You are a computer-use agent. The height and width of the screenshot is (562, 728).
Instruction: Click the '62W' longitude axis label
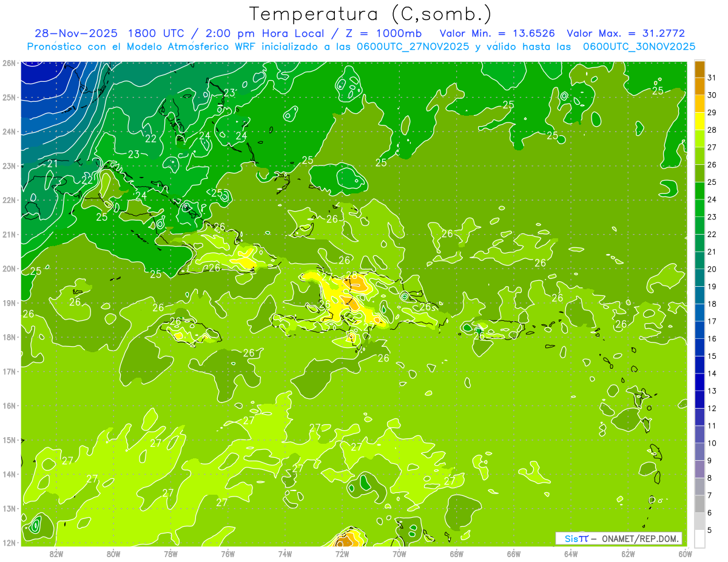628,554
